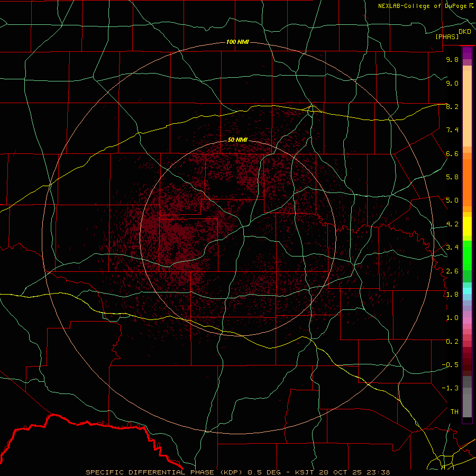Click the -0.5 value on the scale
The height and width of the screenshot is (476, 476).
pyautogui.click(x=450, y=365)
